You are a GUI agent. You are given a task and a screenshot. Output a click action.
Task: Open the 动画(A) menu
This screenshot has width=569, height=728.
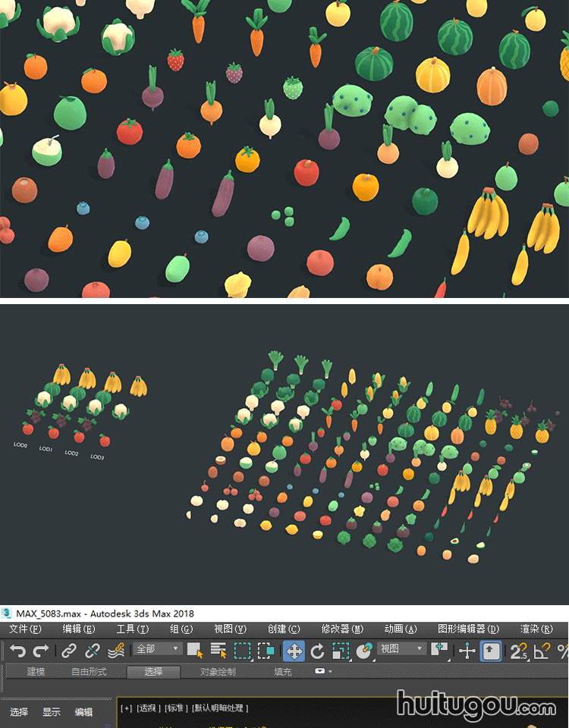point(401,629)
